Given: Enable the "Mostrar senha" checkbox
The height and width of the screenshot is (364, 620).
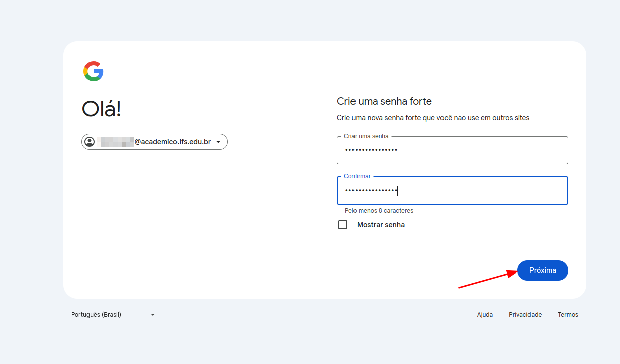Looking at the screenshot, I should click(x=343, y=225).
